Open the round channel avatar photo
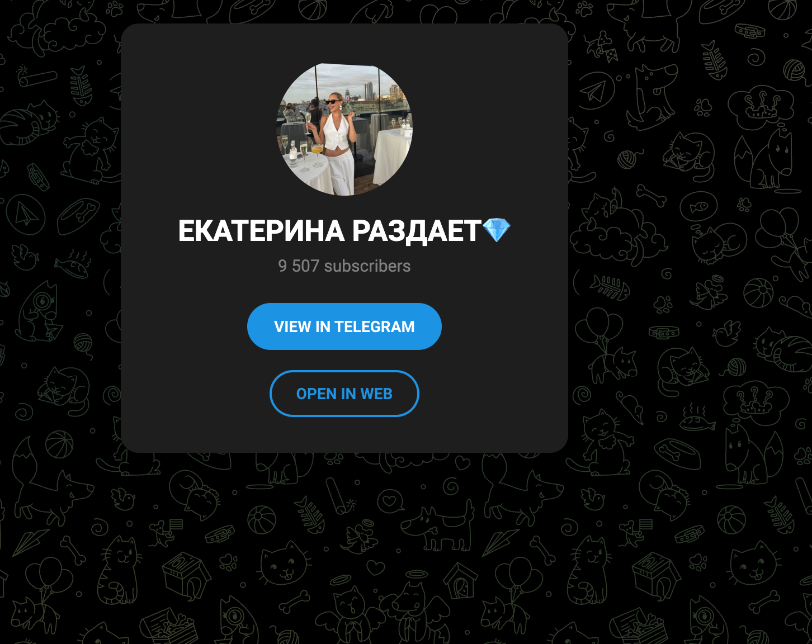The image size is (812, 644). [344, 129]
